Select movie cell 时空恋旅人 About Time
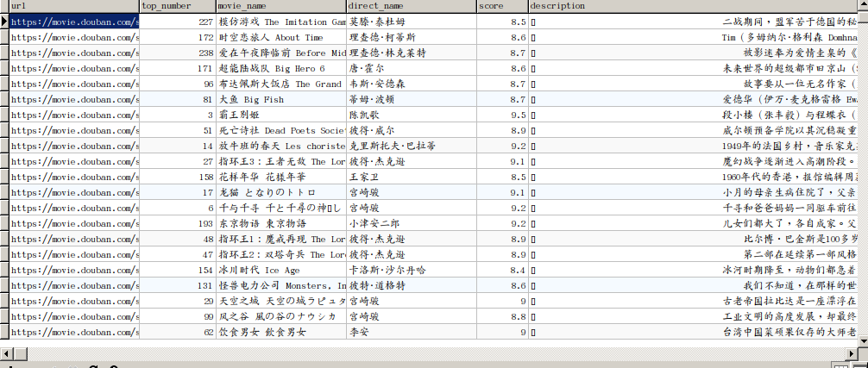The height and width of the screenshot is (368, 868). point(281,38)
